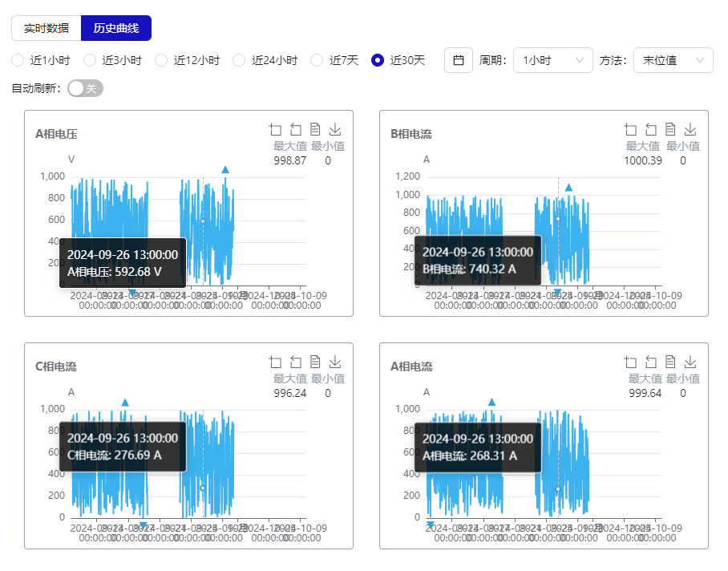The height and width of the screenshot is (571, 728).
Task: Choose the 近7天 radio option
Action: coord(317,60)
